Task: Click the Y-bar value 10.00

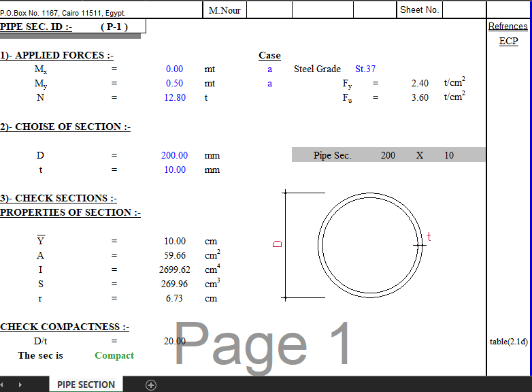Action: tap(175, 241)
